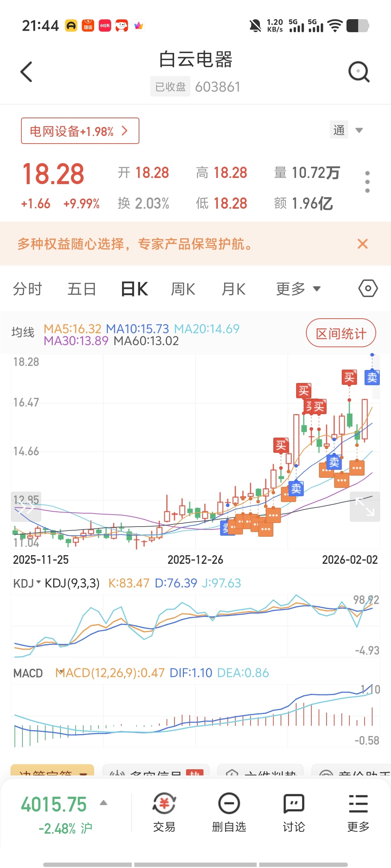
Task: Select the 周K tab
Action: (x=183, y=289)
